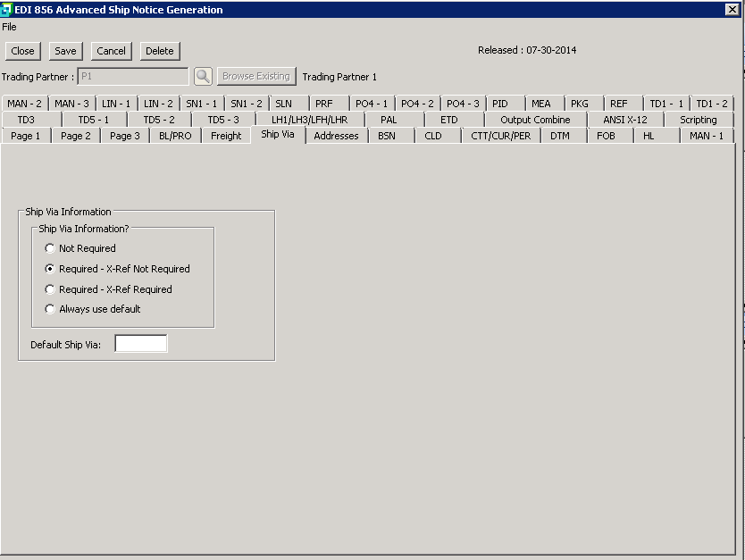Switch to the Freight tab
This screenshot has height=560, width=745.
pyautogui.click(x=226, y=136)
